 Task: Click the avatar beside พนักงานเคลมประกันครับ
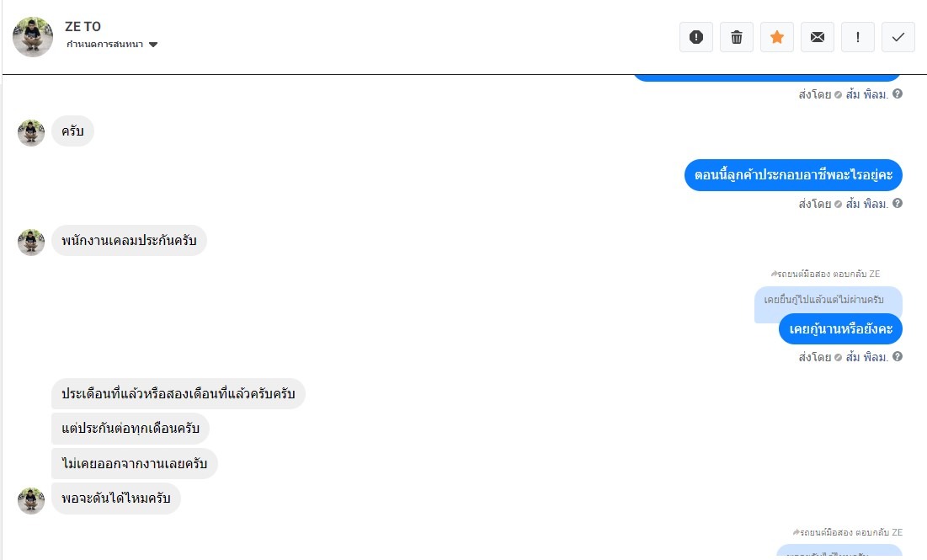coord(31,242)
